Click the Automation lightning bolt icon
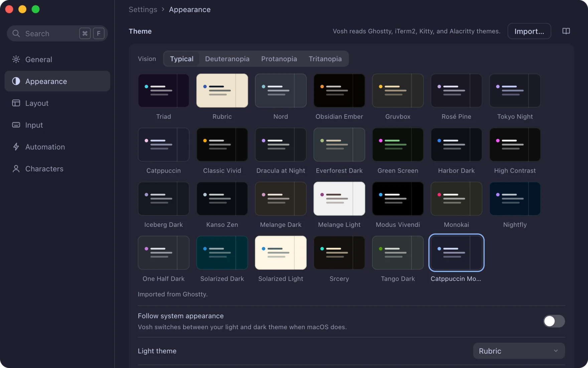This screenshot has width=588, height=368. click(16, 147)
